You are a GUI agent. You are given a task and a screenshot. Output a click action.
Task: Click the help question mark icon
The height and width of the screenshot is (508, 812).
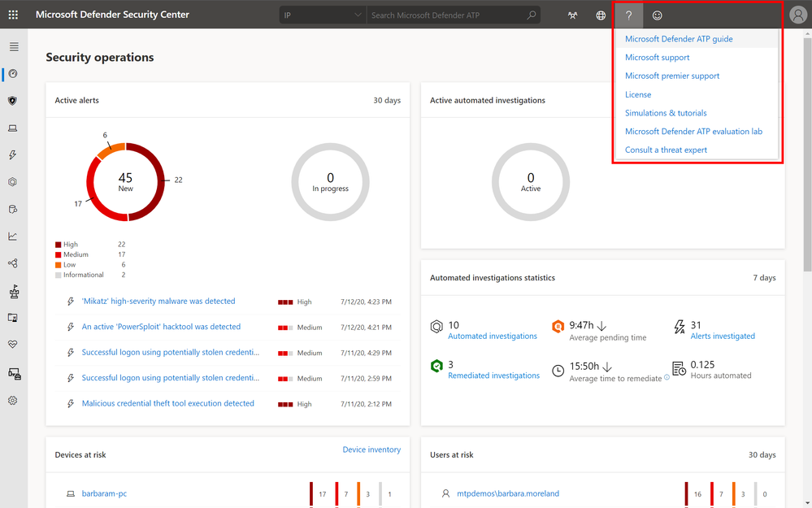pos(628,15)
